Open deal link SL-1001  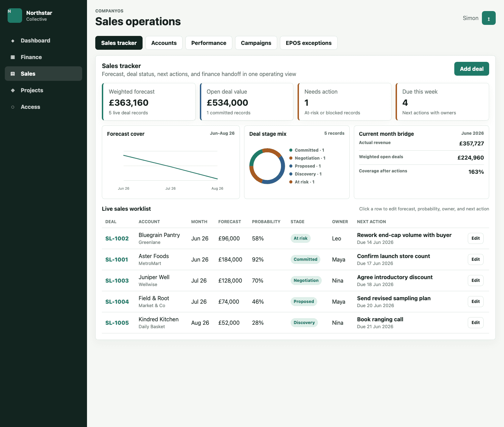point(117,259)
